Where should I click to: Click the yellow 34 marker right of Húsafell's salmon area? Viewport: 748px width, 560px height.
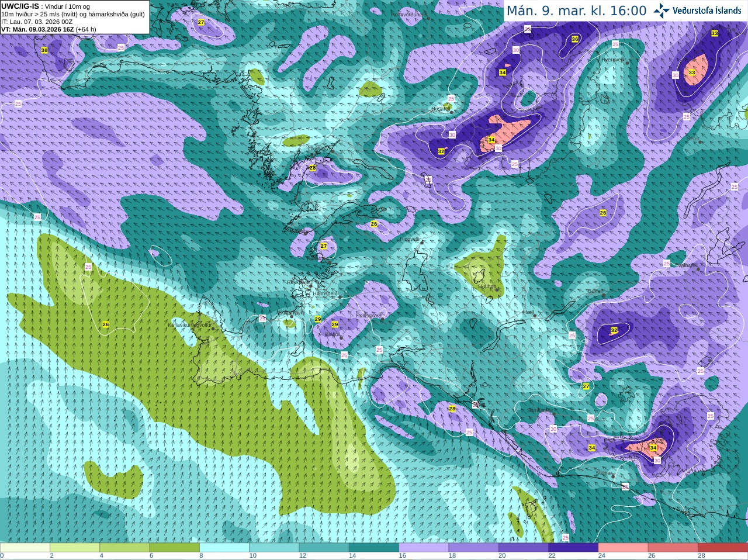[x=491, y=140]
